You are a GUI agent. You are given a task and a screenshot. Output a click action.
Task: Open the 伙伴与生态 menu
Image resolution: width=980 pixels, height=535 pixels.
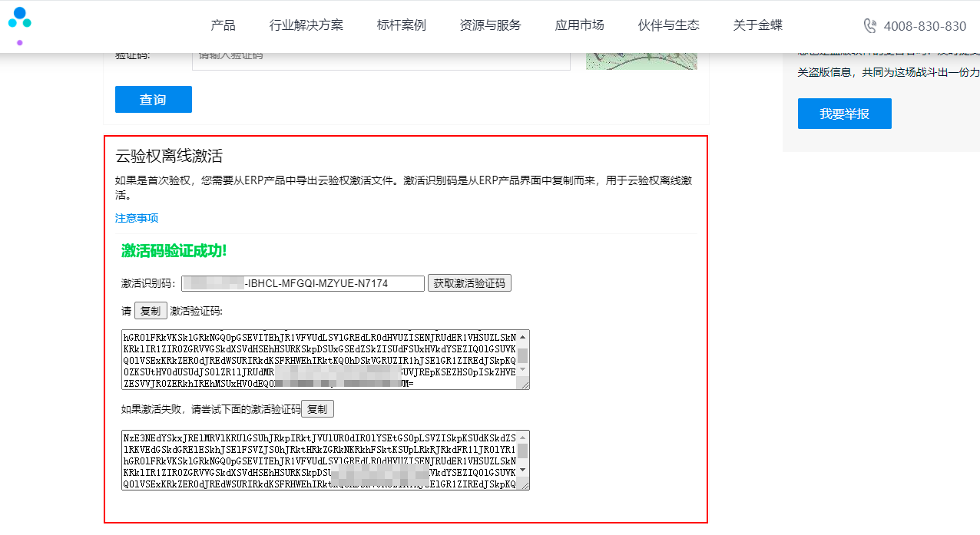(x=669, y=25)
